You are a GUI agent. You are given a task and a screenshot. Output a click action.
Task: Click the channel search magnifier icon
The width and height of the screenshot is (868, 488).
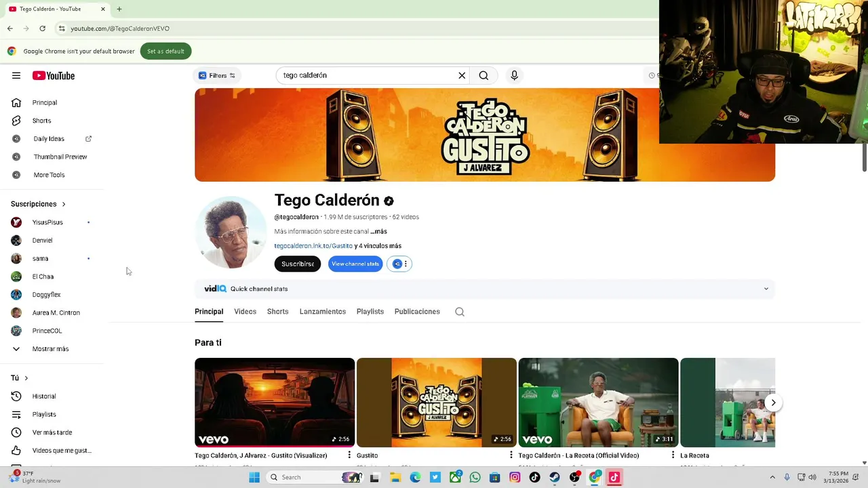[460, 312]
